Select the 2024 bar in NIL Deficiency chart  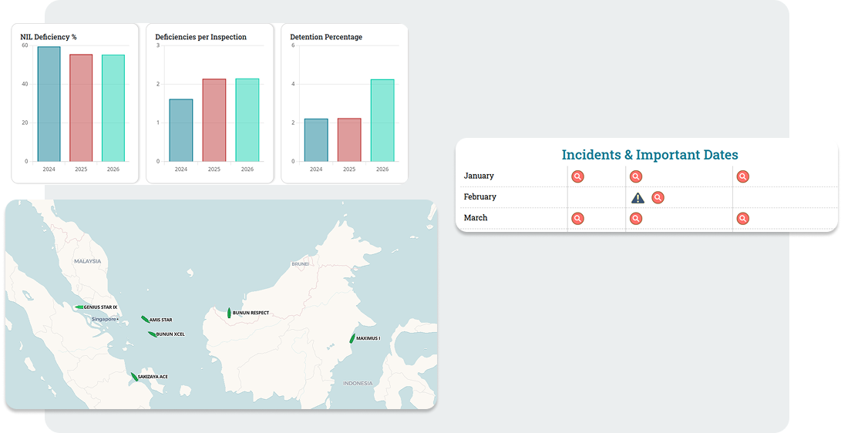tap(49, 104)
